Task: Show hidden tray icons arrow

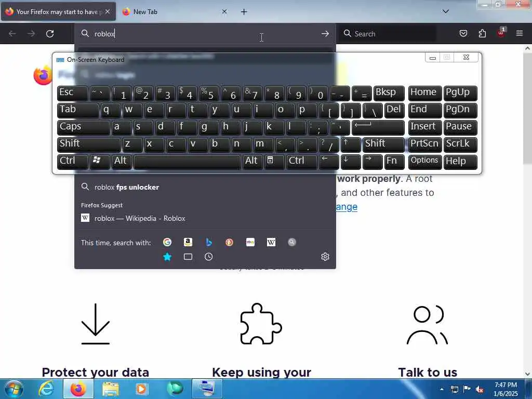Action: [x=442, y=389]
